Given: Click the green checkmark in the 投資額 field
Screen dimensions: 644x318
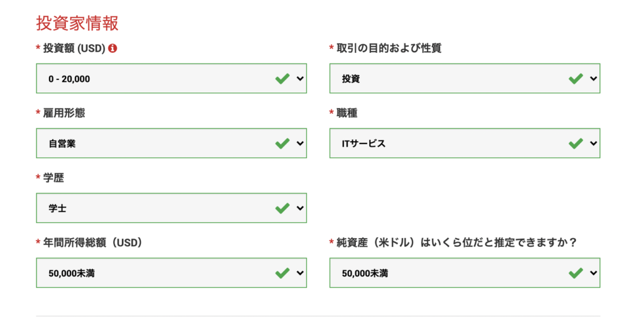Looking at the screenshot, I should pos(282,79).
